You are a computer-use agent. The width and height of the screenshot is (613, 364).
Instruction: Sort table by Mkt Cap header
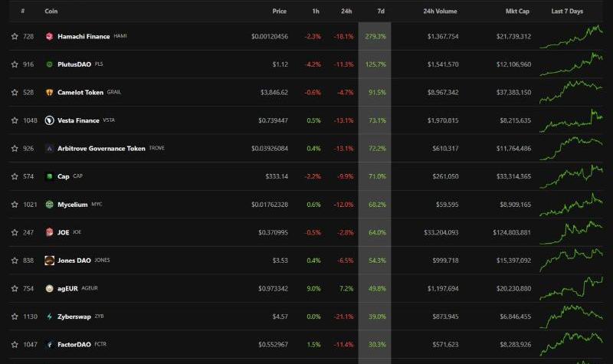click(519, 11)
